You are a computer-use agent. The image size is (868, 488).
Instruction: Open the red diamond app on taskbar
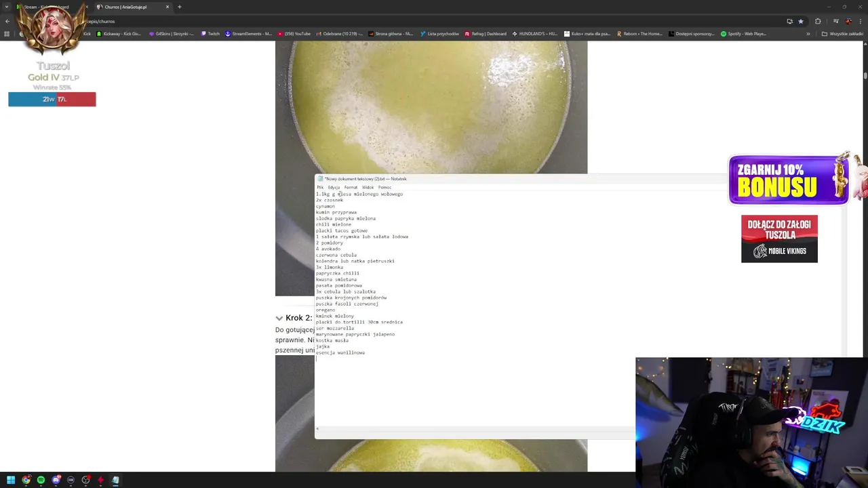tap(100, 480)
